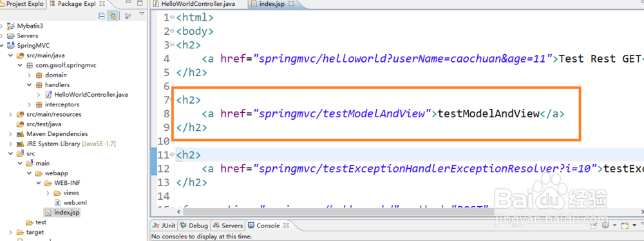Expand JRE System Library node

11,144
